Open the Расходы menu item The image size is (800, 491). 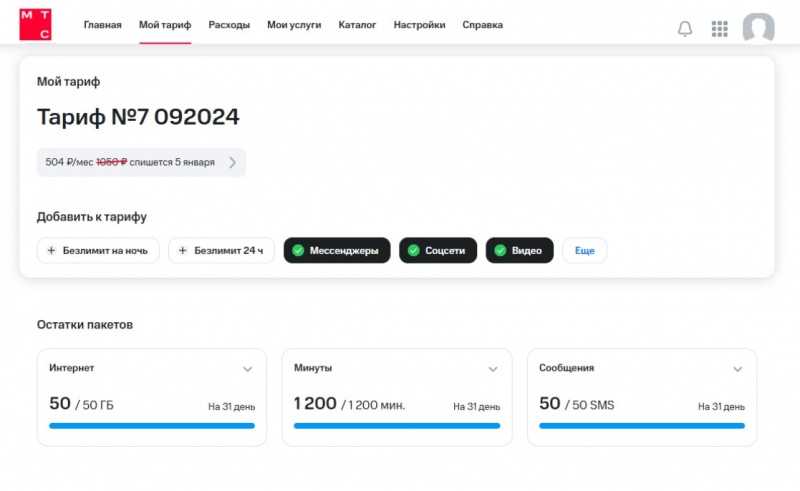tap(229, 25)
